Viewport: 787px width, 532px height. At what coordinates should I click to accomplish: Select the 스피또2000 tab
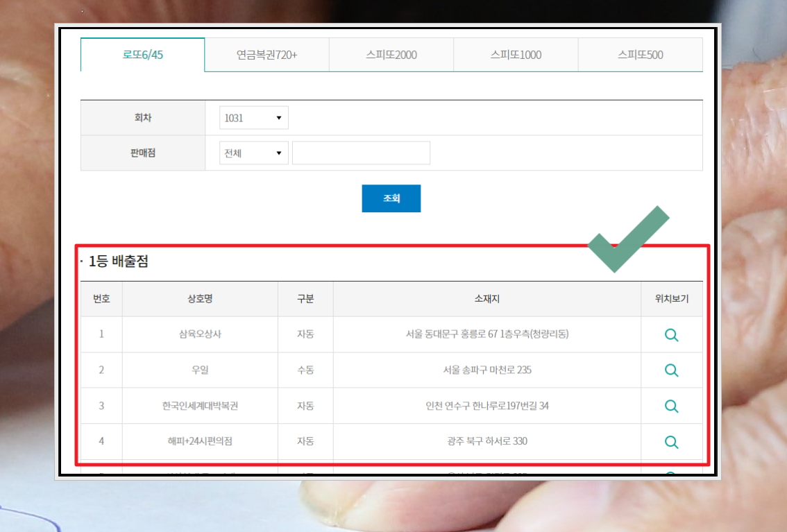[x=391, y=55]
